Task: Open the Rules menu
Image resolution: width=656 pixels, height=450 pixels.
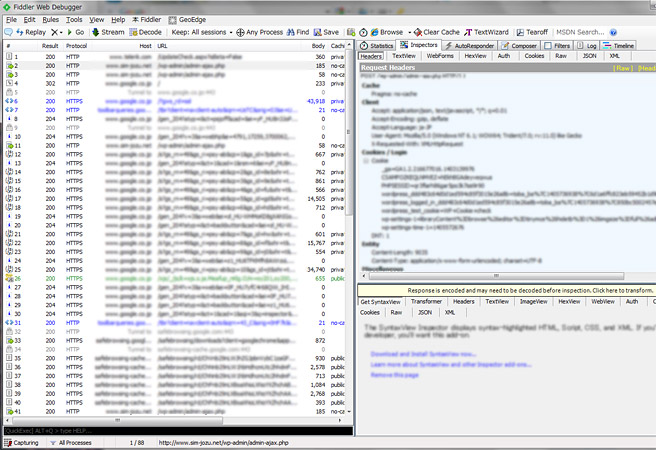Action: [x=51, y=20]
